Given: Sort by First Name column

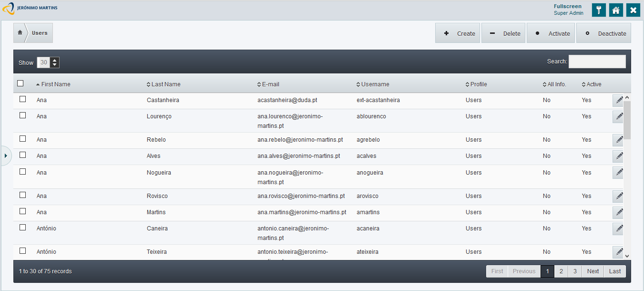Looking at the screenshot, I should click(x=53, y=84).
